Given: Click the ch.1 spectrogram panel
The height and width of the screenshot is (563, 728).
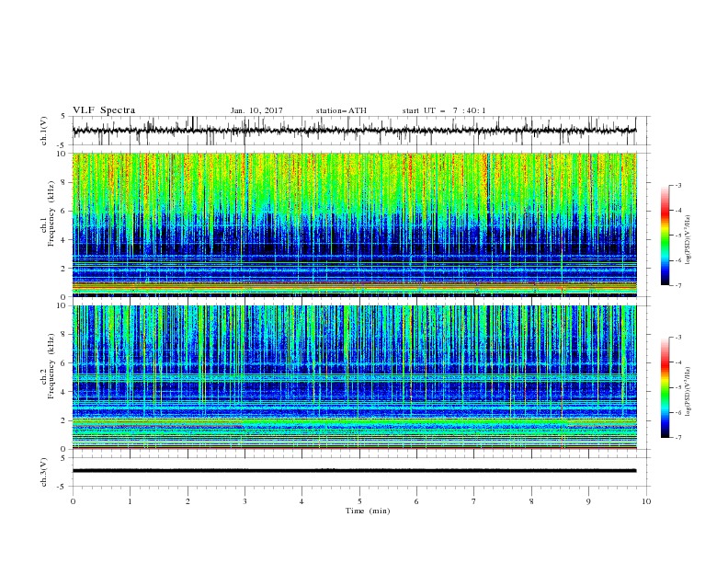Looking at the screenshot, I should (354, 224).
